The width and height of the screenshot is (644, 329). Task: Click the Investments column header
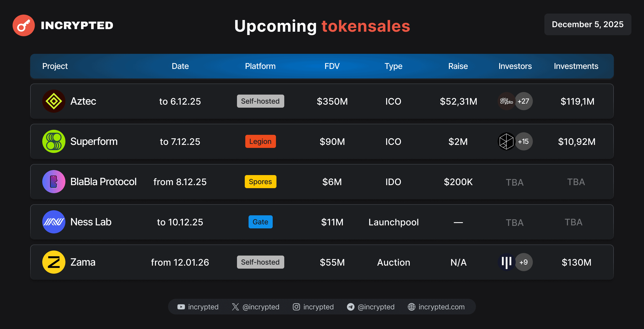coord(576,66)
